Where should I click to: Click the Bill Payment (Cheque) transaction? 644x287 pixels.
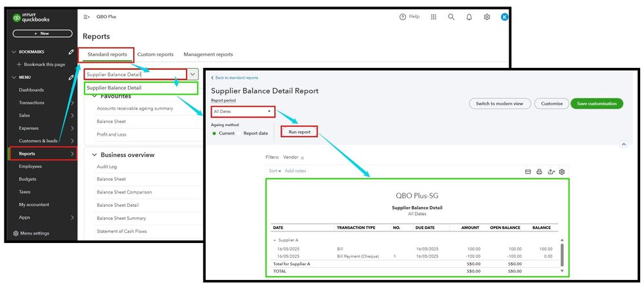point(357,256)
